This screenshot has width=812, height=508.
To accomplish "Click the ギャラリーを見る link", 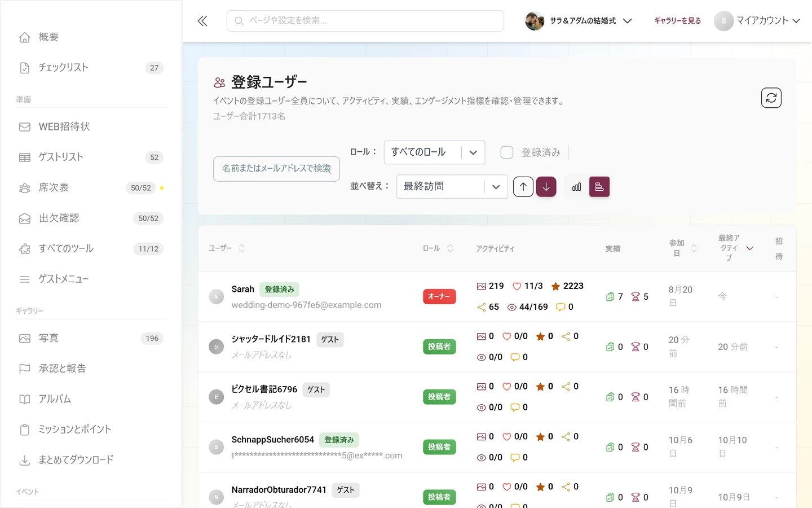I will point(677,21).
